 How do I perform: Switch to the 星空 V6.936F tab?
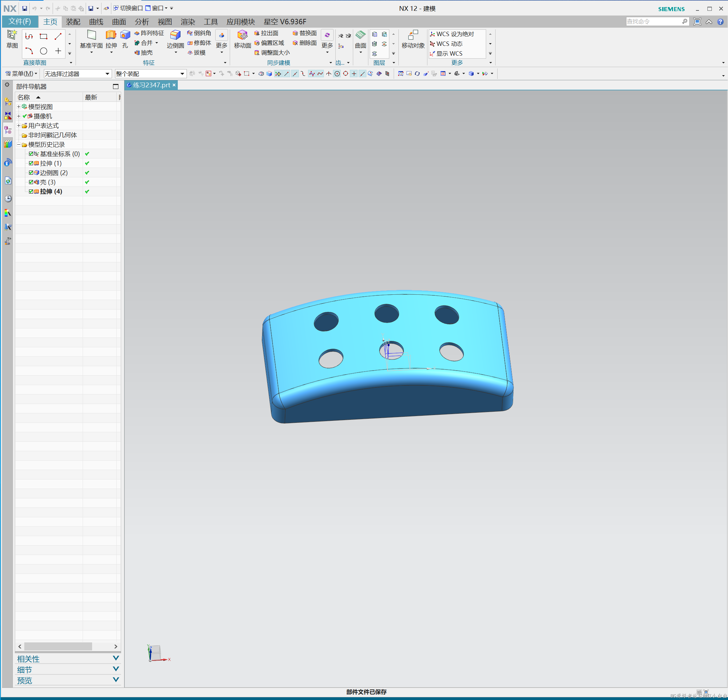(285, 22)
